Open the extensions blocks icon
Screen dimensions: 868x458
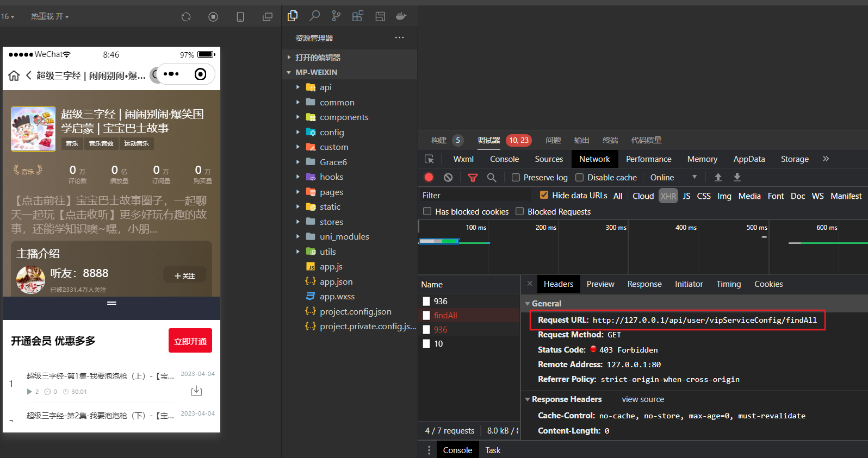pyautogui.click(x=357, y=16)
